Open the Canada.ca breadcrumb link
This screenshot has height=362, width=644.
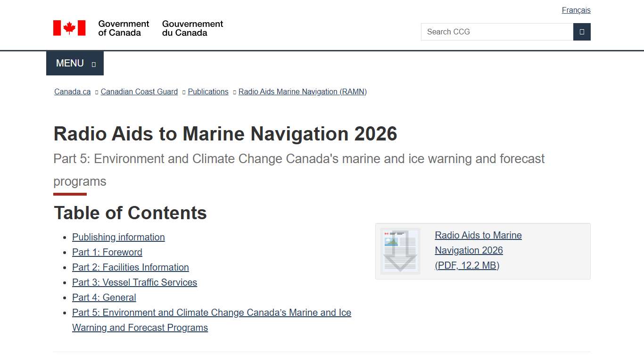click(72, 91)
